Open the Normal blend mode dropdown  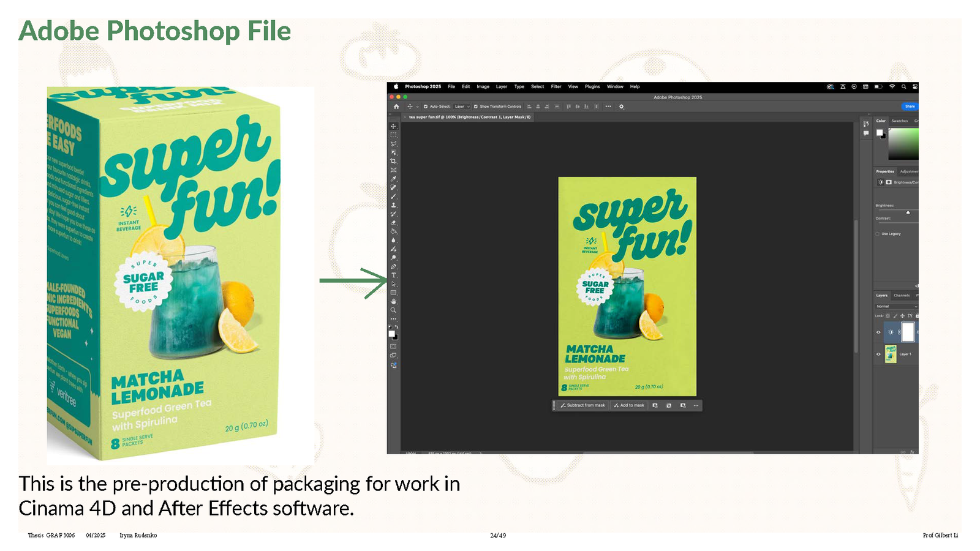(896, 306)
